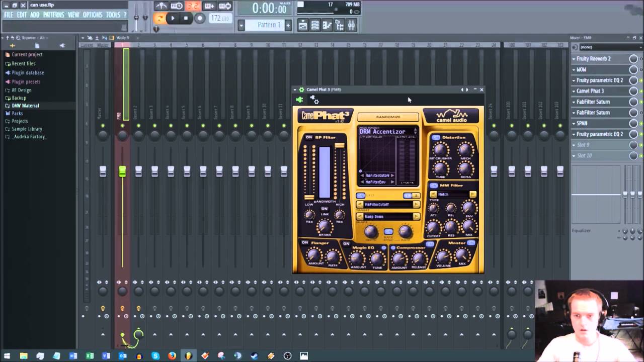
Task: Click next arrow of Ramp Down shape
Action: pyautogui.click(x=416, y=217)
